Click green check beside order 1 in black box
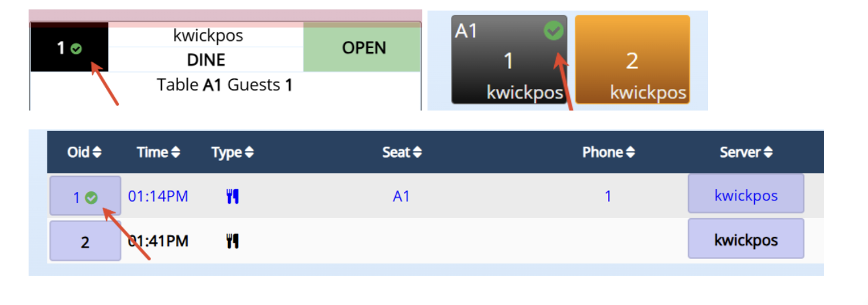The height and width of the screenshot is (305, 868). pyautogui.click(x=77, y=49)
